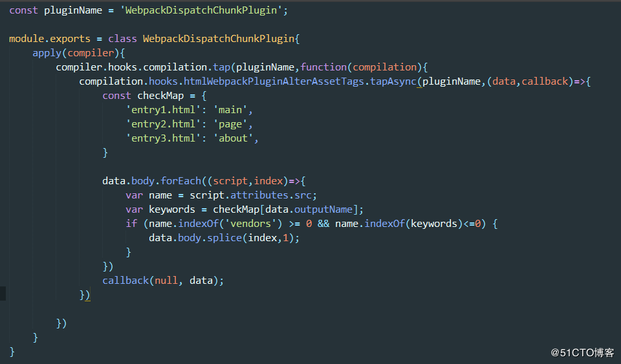Click the 'entry2.html' key
This screenshot has height=364, width=621.
click(x=163, y=124)
